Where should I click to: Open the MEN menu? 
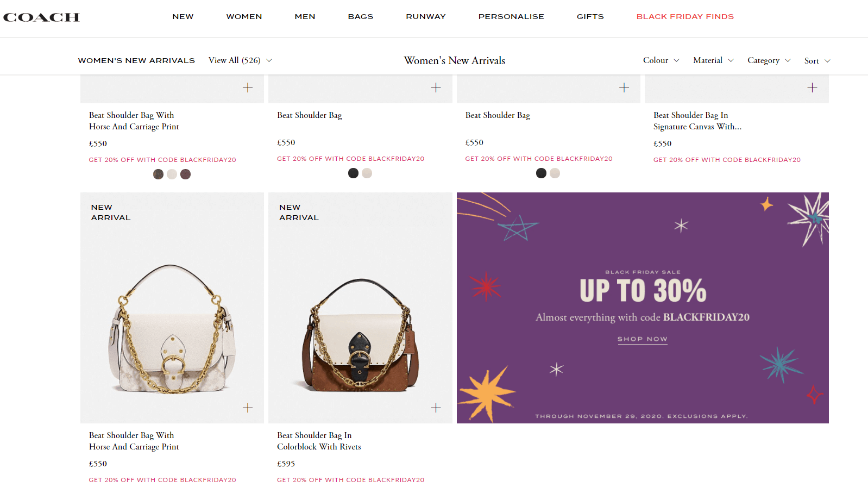pyautogui.click(x=305, y=17)
